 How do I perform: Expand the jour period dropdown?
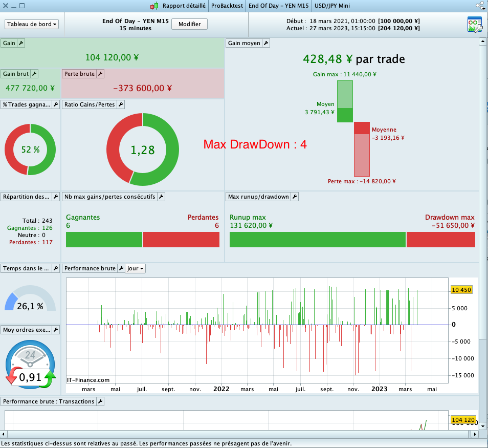tap(136, 268)
